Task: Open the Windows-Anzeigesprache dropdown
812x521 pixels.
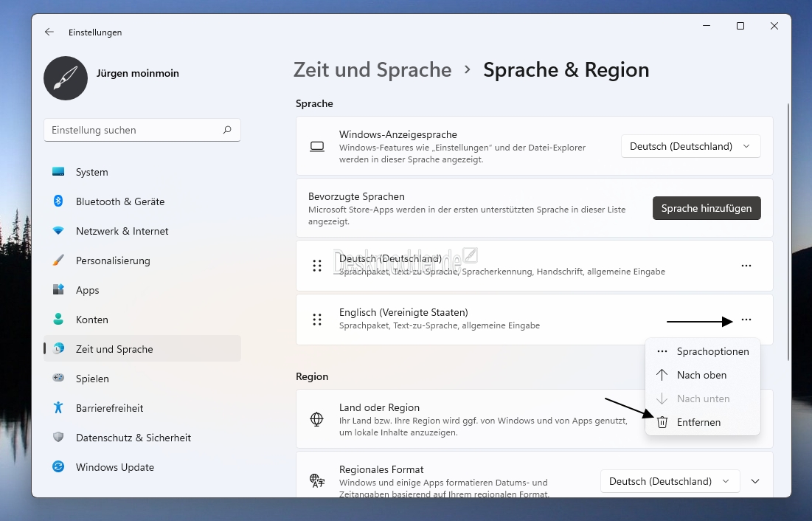Action: point(691,147)
